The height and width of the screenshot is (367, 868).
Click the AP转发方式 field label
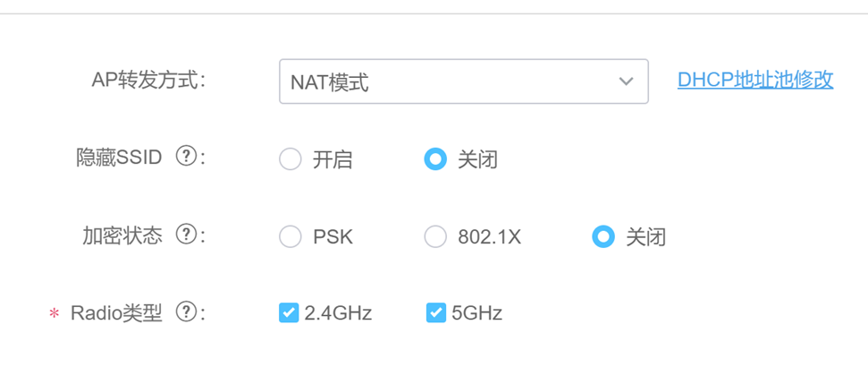(x=147, y=80)
